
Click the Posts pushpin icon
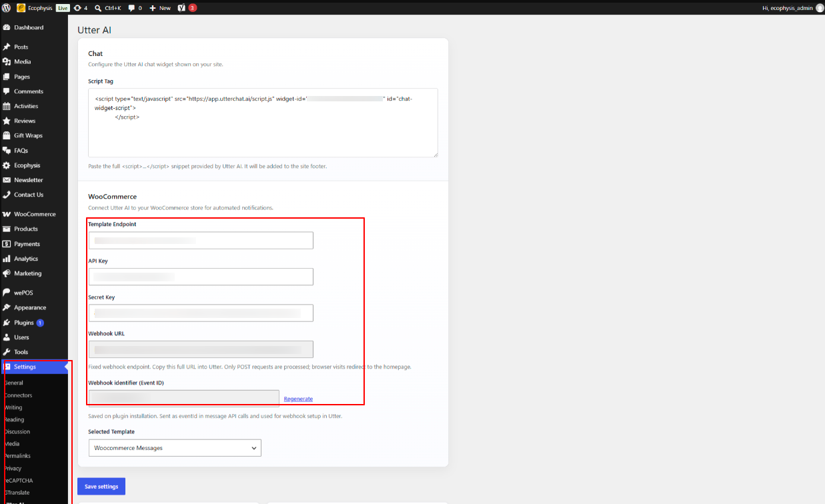coord(7,47)
